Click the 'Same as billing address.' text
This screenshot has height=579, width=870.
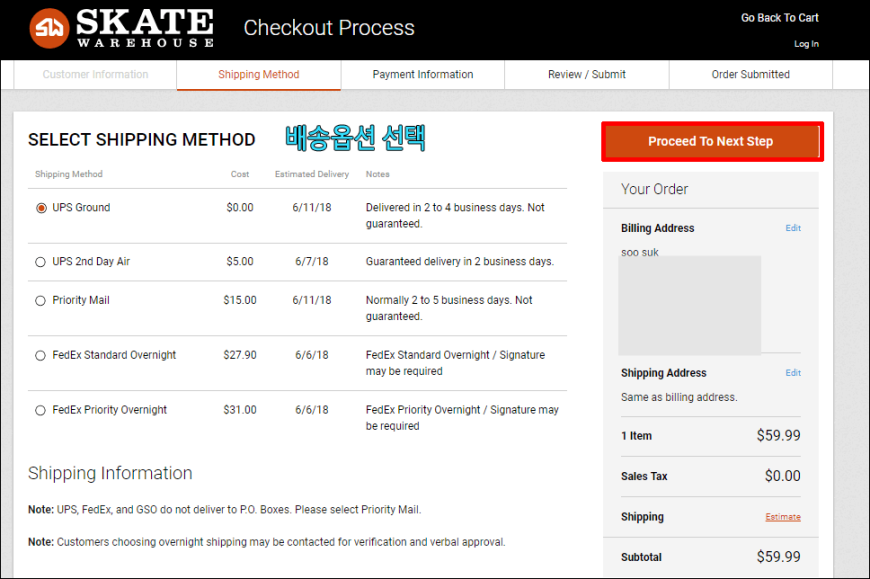tap(679, 397)
